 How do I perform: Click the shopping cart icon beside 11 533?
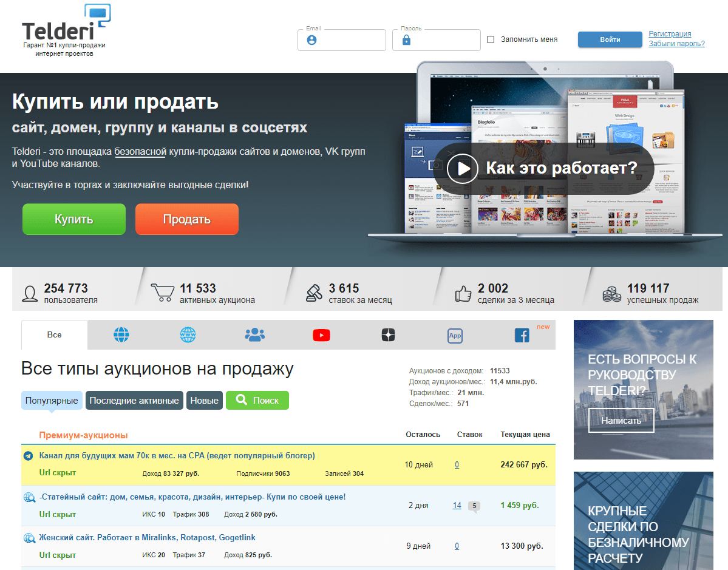[163, 293]
